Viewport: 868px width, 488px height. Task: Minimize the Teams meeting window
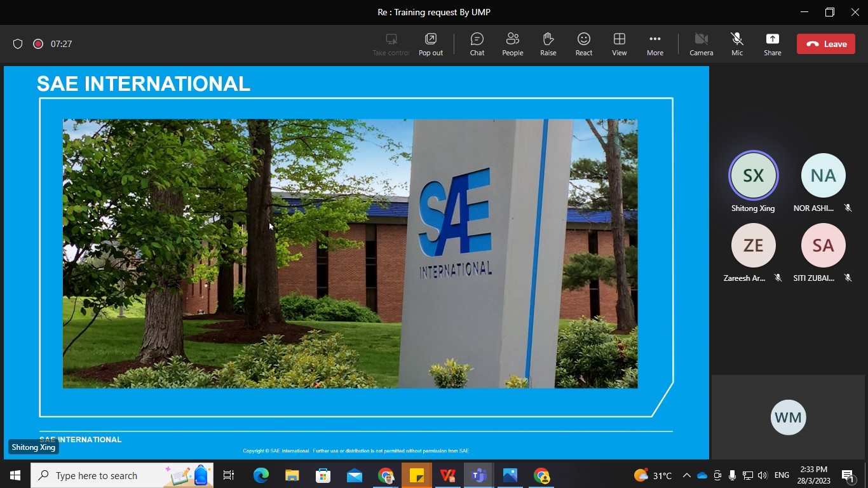point(804,12)
